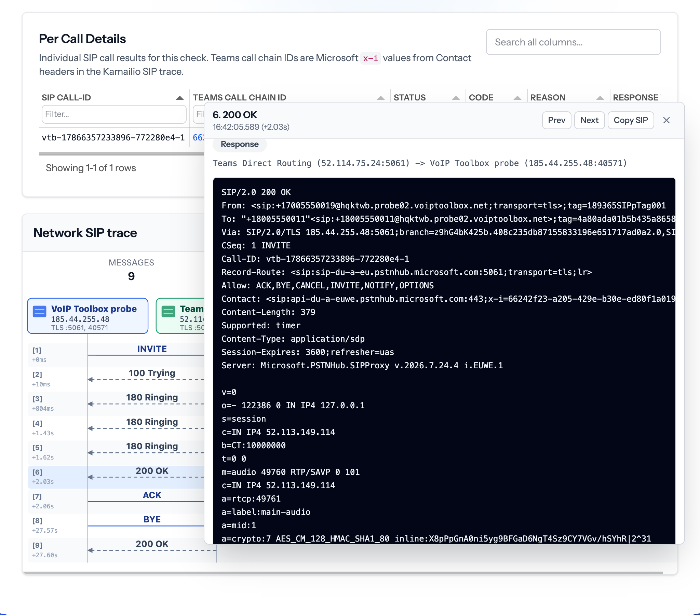Sort the STATUS column
700x615 pixels.
[456, 98]
